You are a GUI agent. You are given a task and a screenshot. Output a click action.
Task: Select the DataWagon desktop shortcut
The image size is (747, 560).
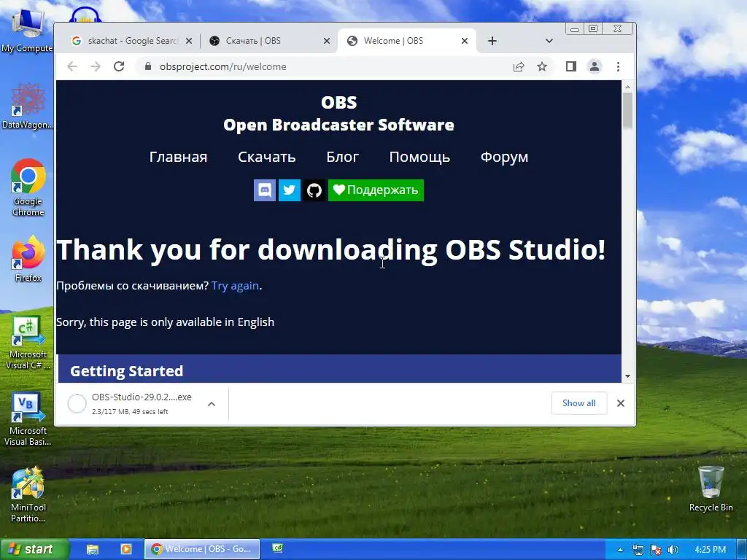[x=28, y=106]
